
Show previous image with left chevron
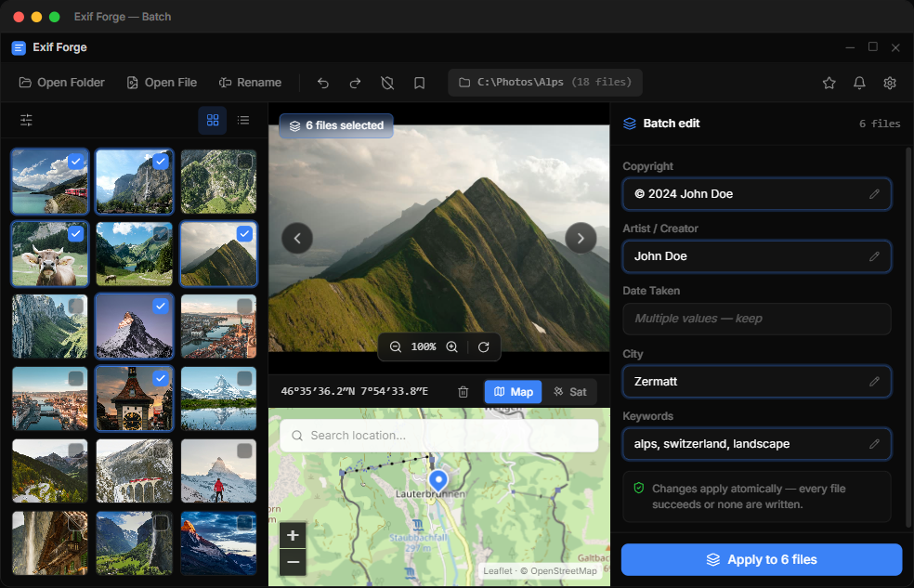[x=297, y=238]
